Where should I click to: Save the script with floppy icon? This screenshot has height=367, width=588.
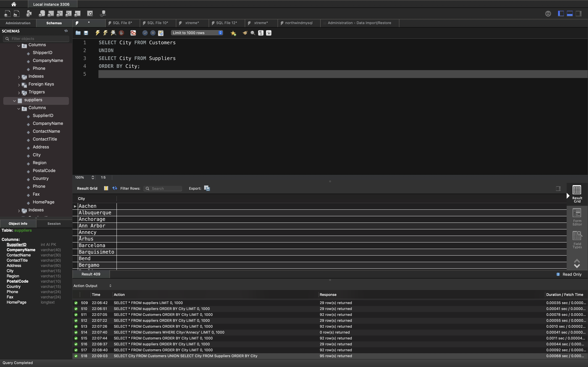click(x=86, y=33)
